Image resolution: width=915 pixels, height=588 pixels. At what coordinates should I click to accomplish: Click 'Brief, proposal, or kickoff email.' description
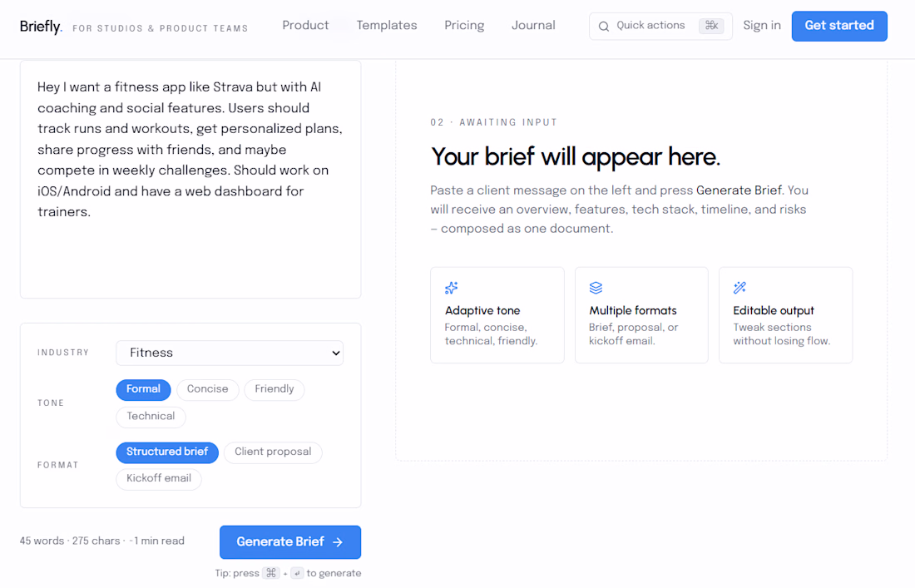(634, 334)
